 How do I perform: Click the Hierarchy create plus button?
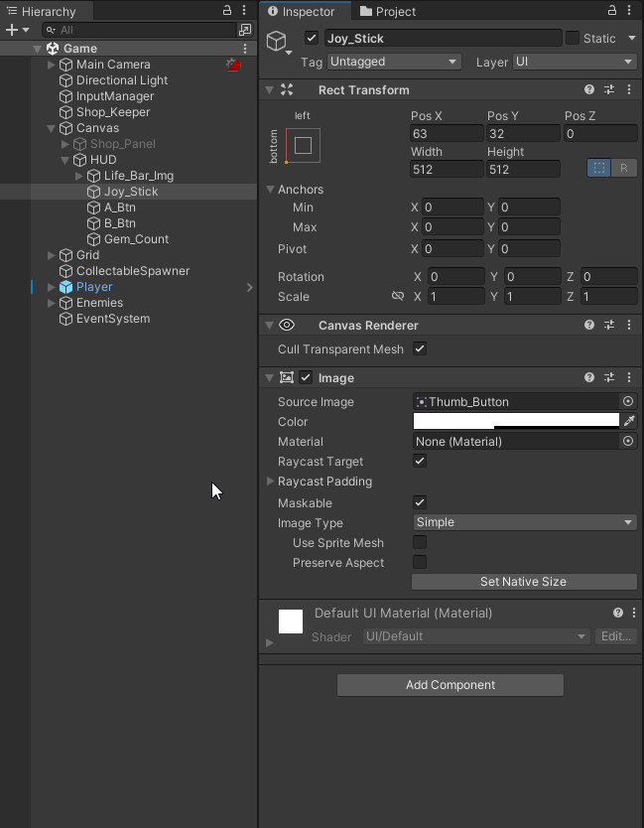[12, 30]
